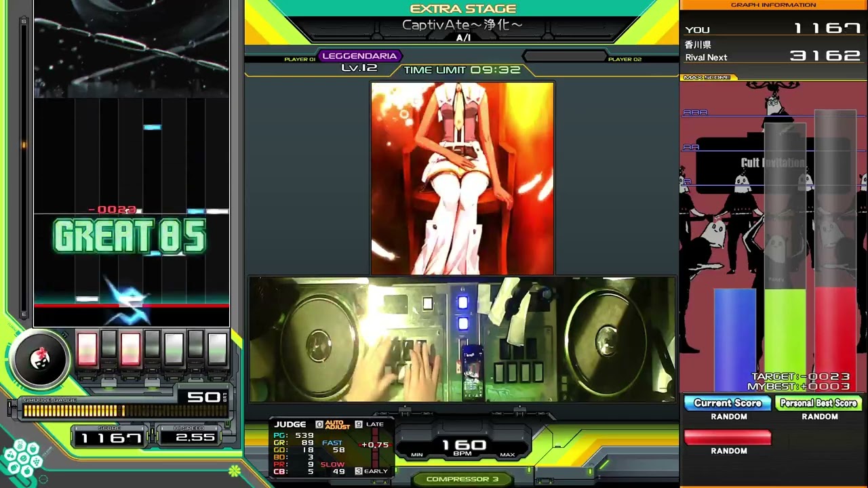Click the SCORE box showing 1167
This screenshot has height=488, width=868.
click(111, 438)
